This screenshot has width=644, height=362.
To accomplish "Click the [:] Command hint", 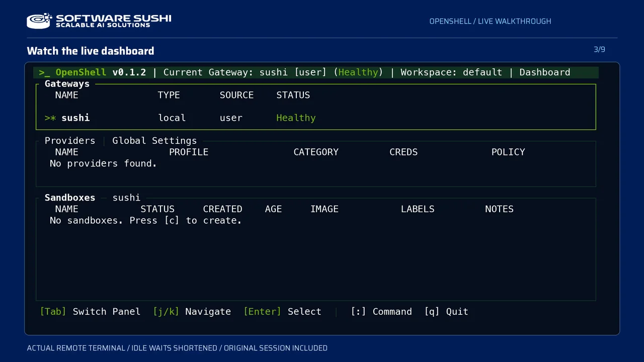I will coord(381,312).
